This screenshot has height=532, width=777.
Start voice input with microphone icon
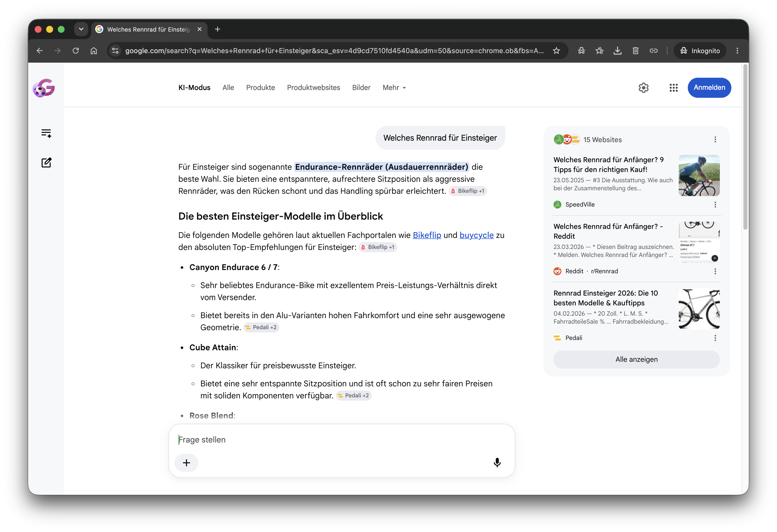pyautogui.click(x=497, y=463)
